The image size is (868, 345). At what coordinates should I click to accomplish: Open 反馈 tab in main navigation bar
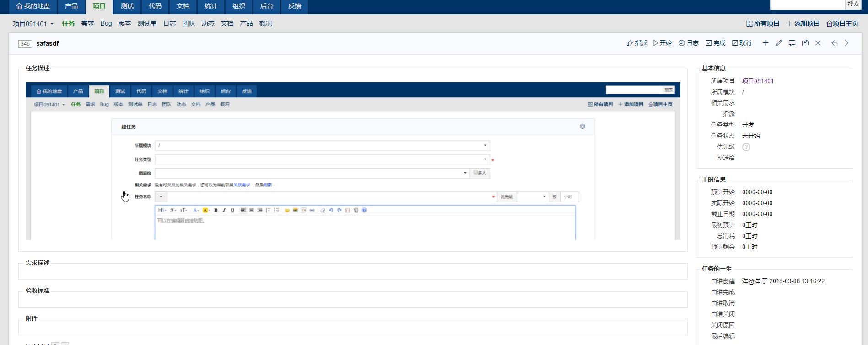[295, 6]
